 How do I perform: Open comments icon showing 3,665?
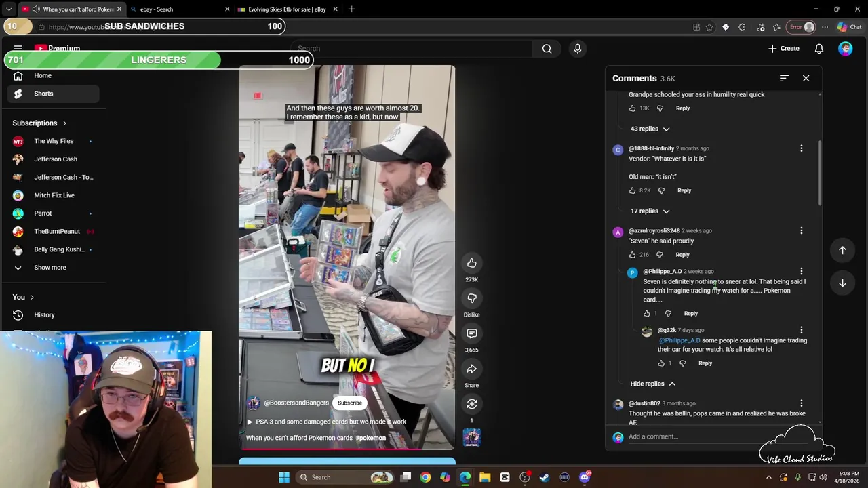click(x=472, y=333)
